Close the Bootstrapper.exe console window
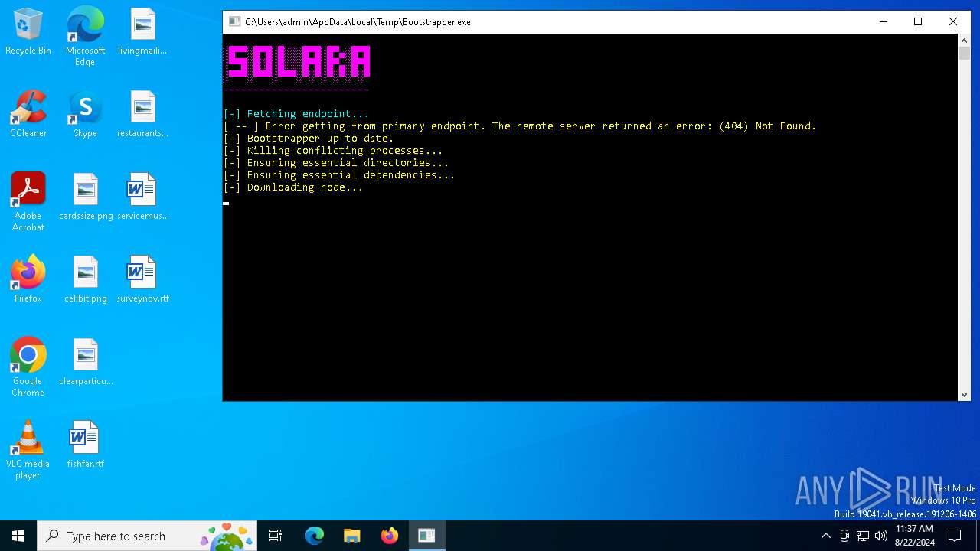Viewport: 980px width, 551px height. click(953, 22)
